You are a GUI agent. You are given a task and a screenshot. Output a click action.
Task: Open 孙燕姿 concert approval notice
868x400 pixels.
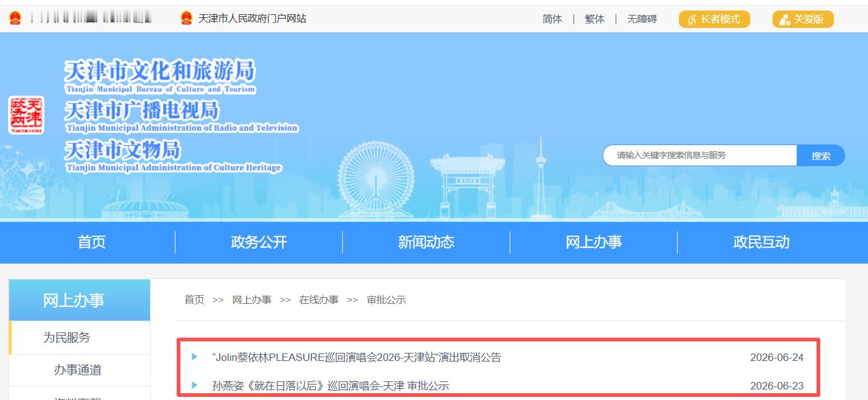330,386
